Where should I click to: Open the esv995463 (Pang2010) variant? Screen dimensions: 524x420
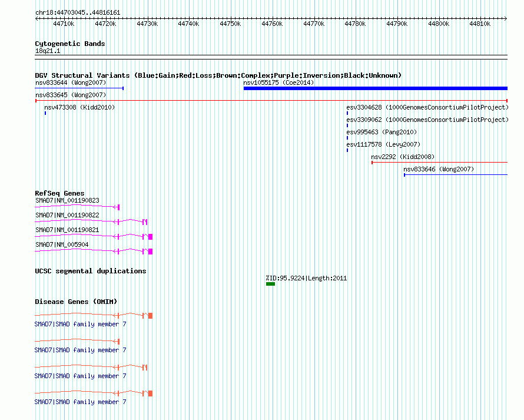click(382, 132)
